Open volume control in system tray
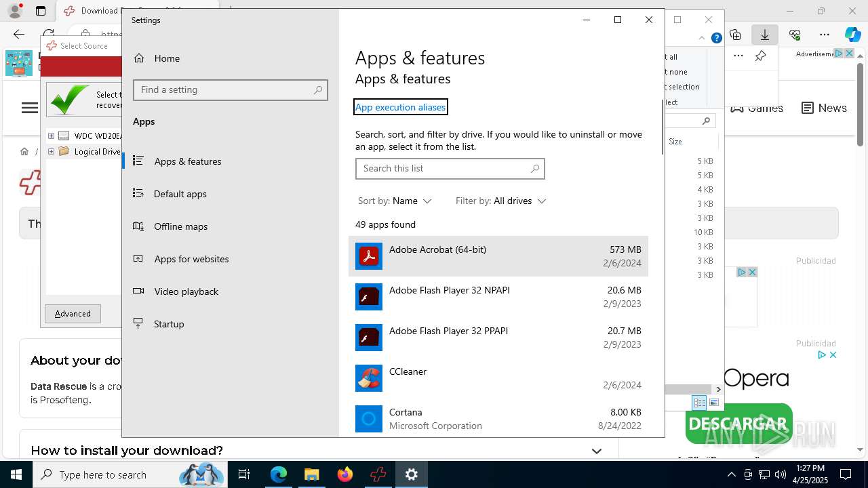 pos(781,474)
